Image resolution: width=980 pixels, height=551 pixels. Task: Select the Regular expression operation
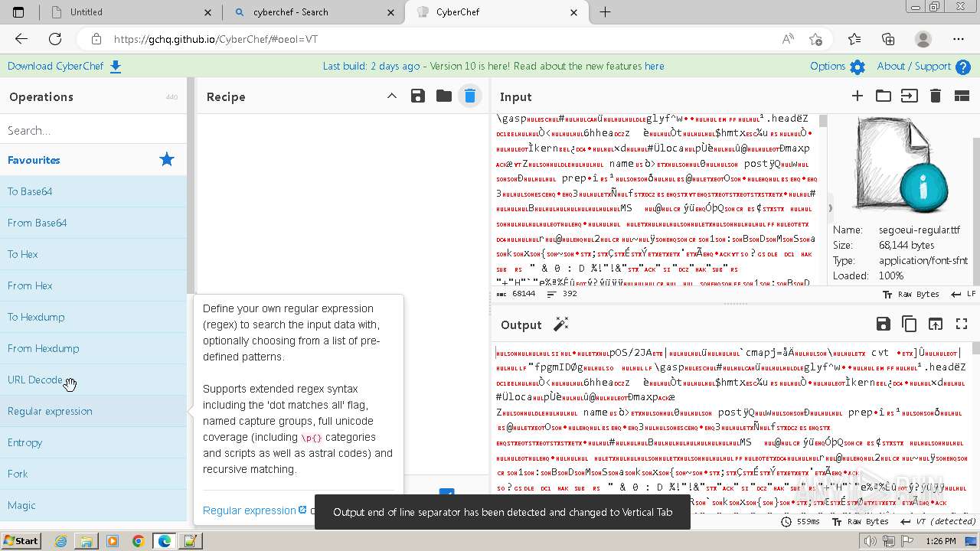pos(93,411)
